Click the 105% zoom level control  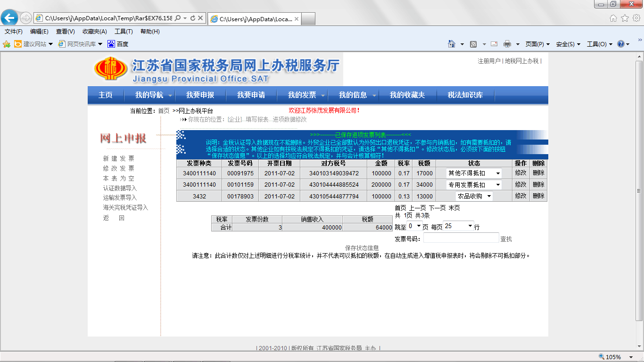coord(617,357)
